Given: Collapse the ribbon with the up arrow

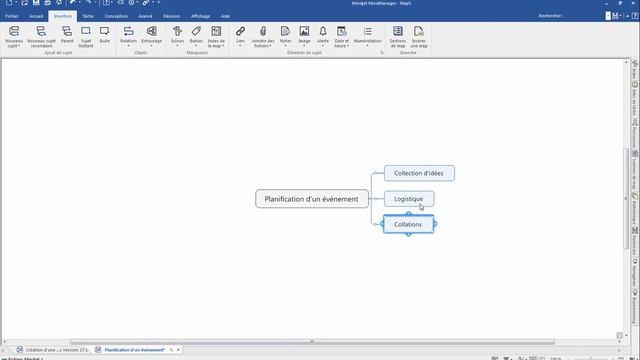Looking at the screenshot, I should [628, 16].
